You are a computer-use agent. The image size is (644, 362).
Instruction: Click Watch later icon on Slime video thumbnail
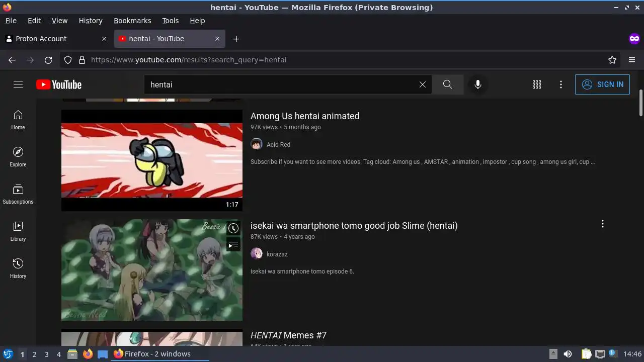pyautogui.click(x=233, y=228)
